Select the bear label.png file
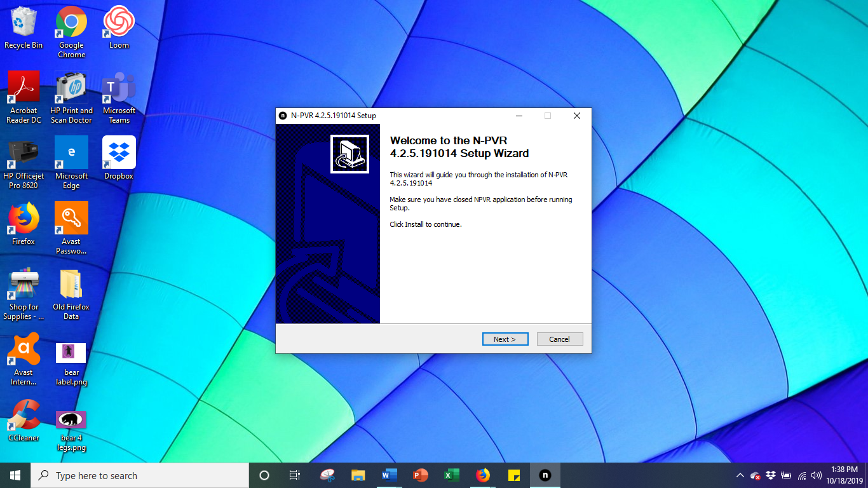 [x=71, y=364]
